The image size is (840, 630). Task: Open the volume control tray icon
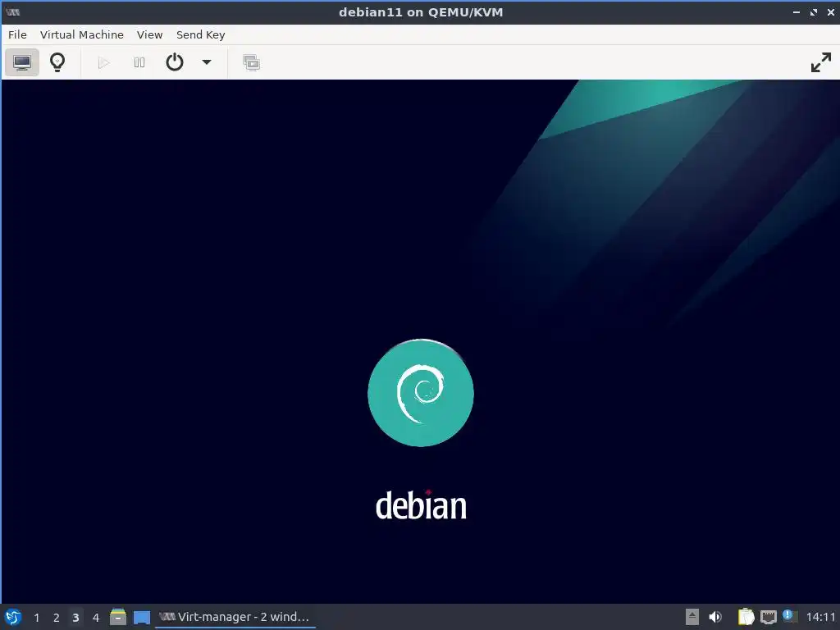coord(715,617)
